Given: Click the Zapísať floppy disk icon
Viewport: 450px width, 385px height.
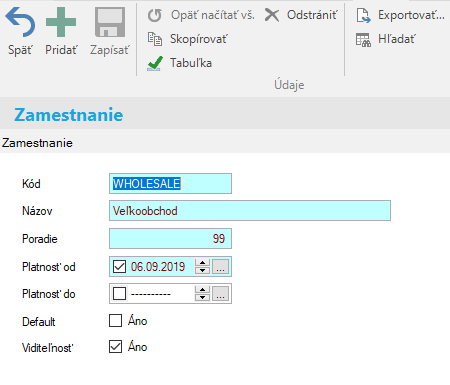Looking at the screenshot, I should point(110,22).
